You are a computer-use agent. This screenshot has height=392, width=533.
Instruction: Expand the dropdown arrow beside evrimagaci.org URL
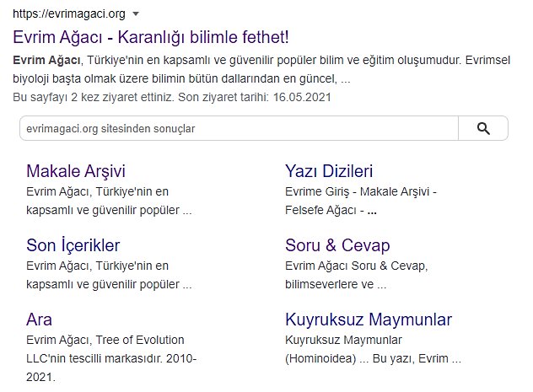click(x=137, y=14)
